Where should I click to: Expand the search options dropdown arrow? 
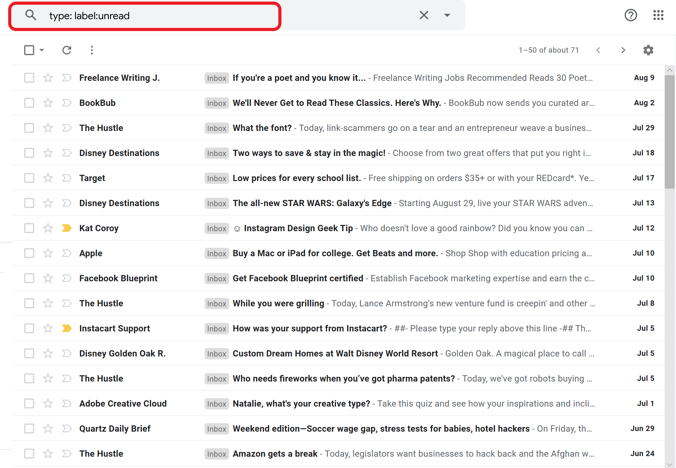point(447,16)
